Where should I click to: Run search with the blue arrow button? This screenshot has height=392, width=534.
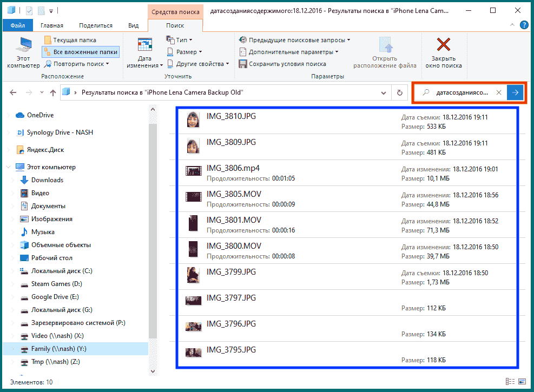pyautogui.click(x=515, y=92)
